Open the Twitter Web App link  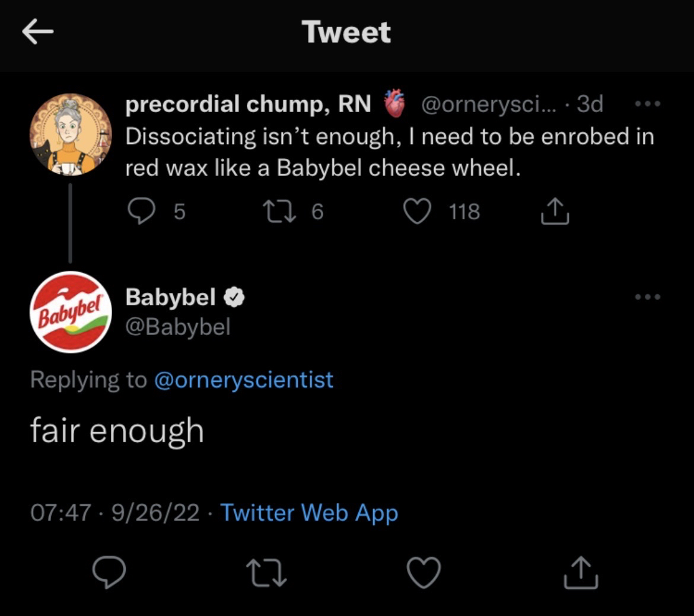coord(309,513)
